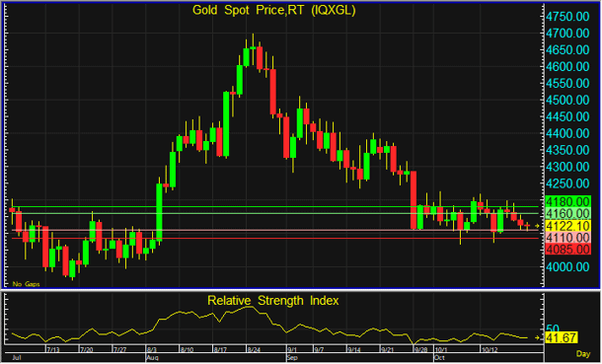Click the 9/14 date marker

(354, 350)
